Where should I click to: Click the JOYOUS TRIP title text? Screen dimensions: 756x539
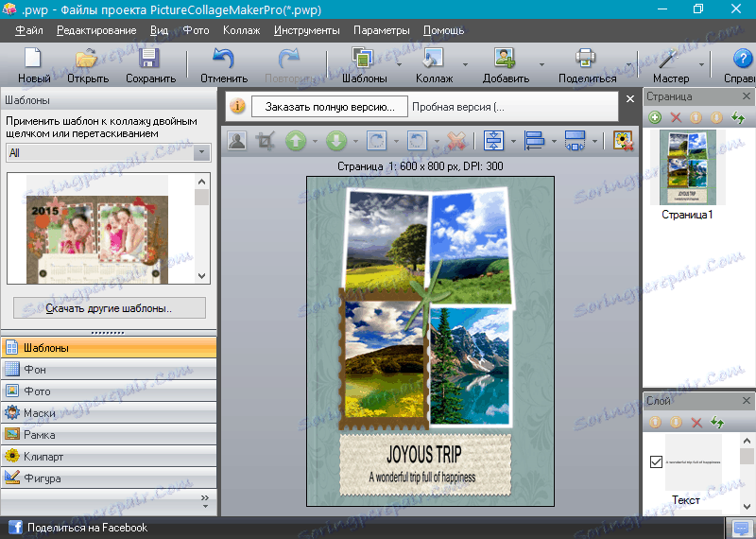pos(423,454)
